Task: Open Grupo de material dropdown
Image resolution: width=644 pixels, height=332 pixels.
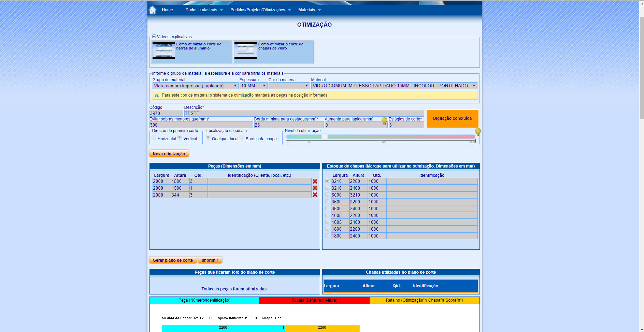Action: [195, 86]
